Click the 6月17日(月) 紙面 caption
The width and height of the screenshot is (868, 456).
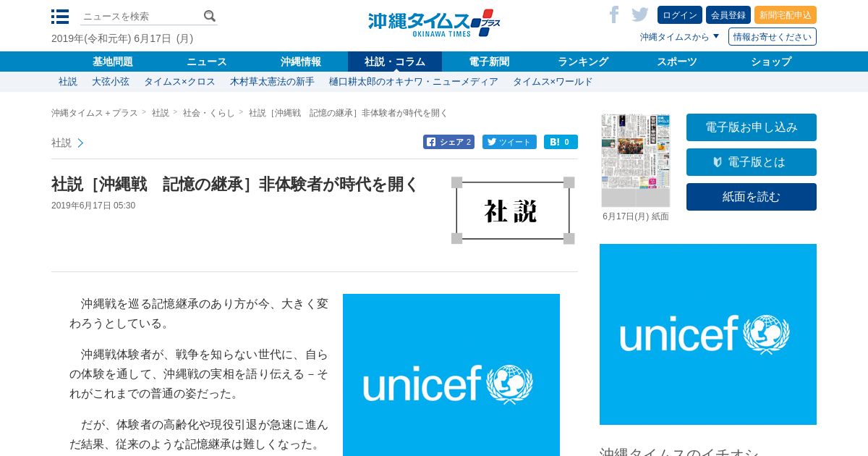(636, 216)
